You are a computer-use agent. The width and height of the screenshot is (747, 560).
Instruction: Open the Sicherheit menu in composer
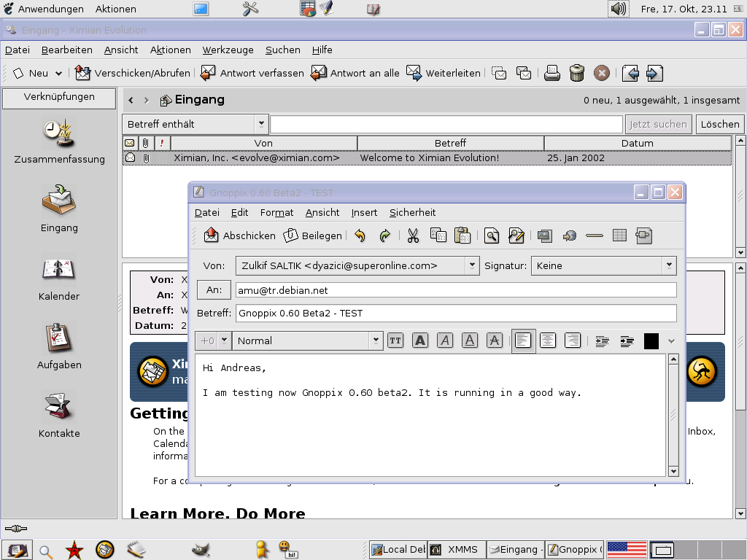pyautogui.click(x=412, y=212)
